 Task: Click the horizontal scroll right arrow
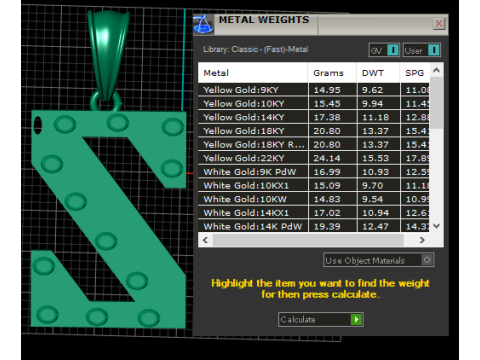click(422, 240)
